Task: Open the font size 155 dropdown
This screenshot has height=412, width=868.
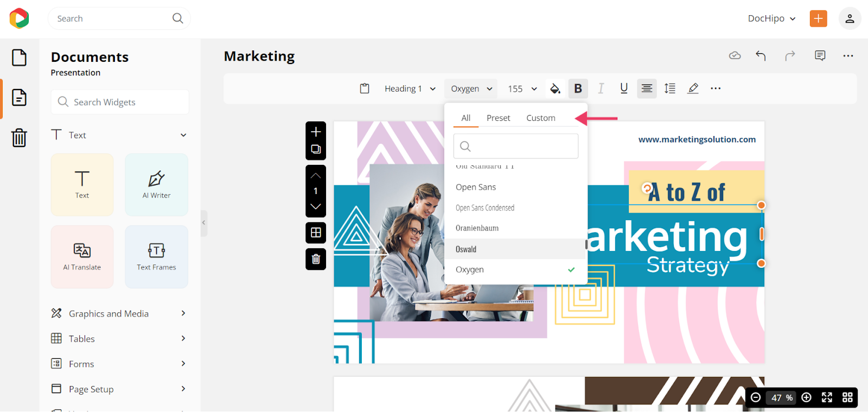Action: (522, 88)
